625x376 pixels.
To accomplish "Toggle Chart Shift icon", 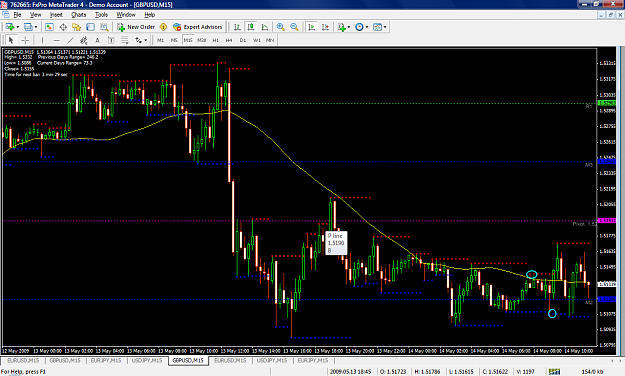I will coord(325,27).
